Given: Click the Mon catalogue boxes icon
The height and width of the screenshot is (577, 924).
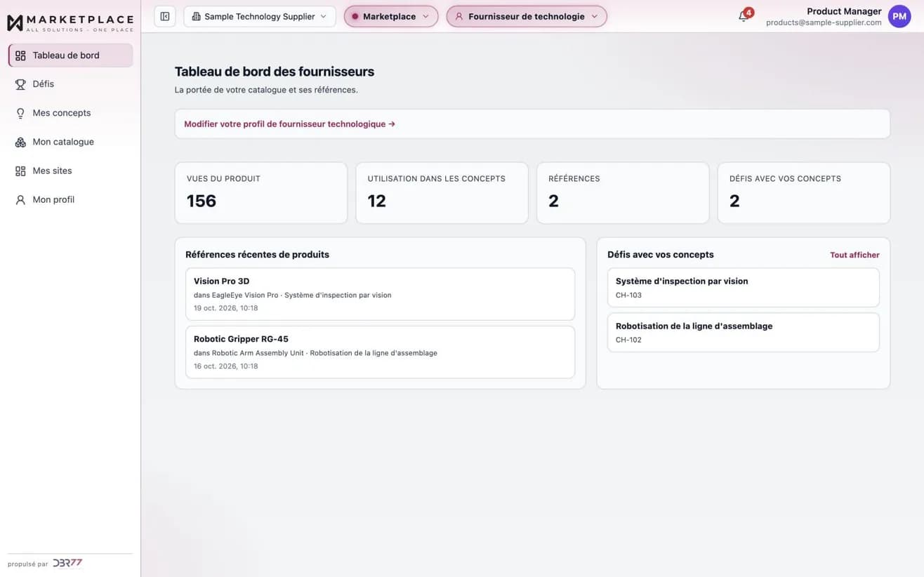Looking at the screenshot, I should (20, 142).
